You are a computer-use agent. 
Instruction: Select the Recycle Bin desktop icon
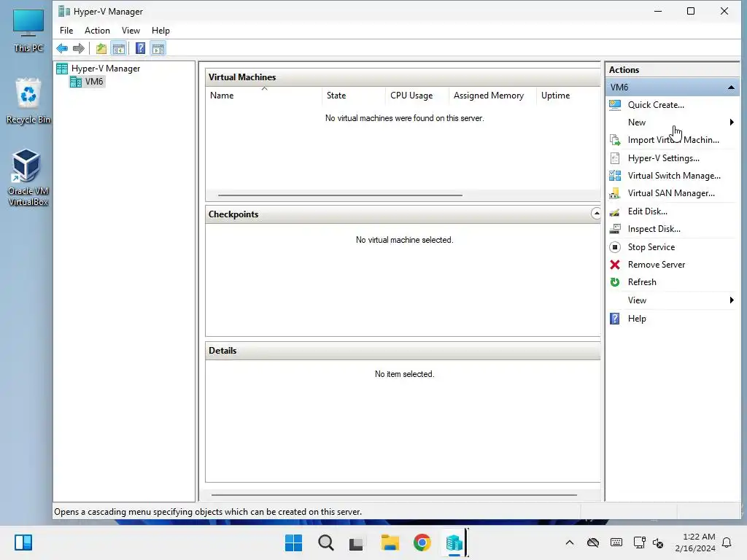(28, 101)
